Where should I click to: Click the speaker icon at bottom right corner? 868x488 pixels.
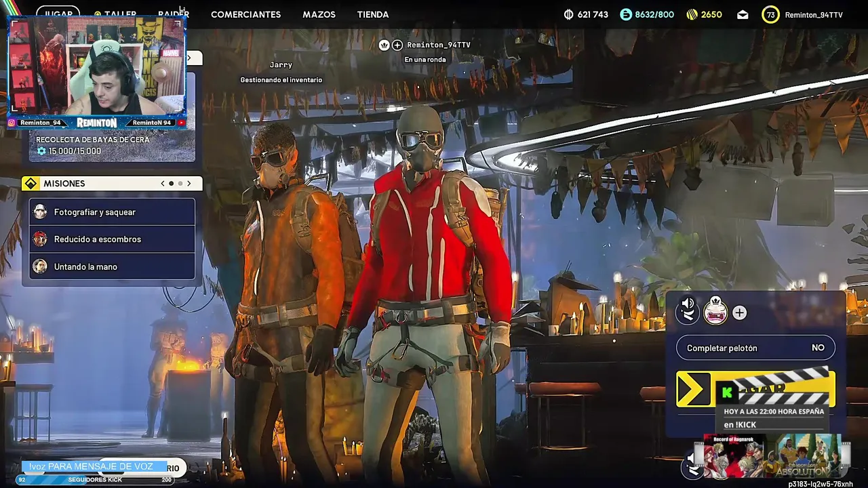(x=690, y=459)
